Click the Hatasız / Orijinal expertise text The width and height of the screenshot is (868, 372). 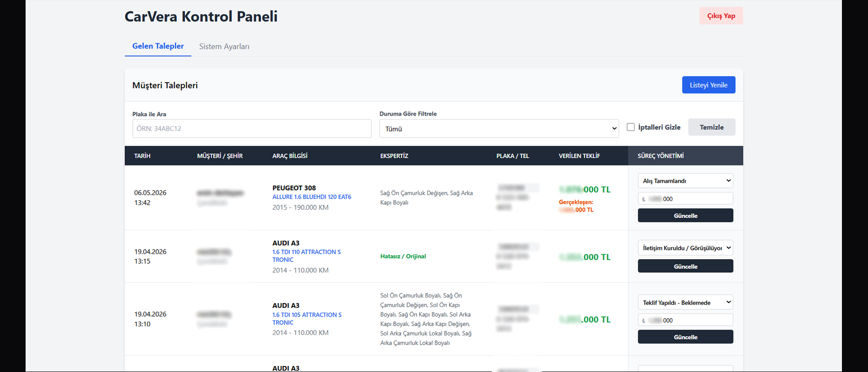tap(403, 256)
